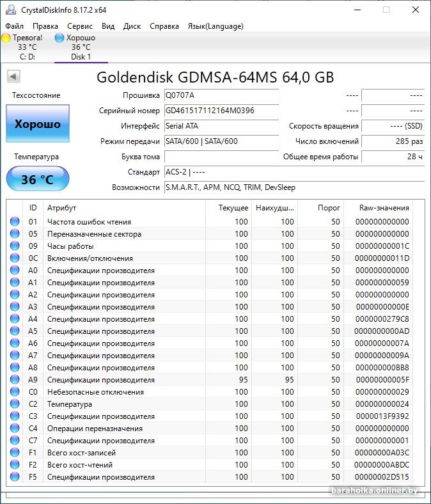Open the Сервис menu
The height and width of the screenshot is (504, 431).
click(80, 26)
